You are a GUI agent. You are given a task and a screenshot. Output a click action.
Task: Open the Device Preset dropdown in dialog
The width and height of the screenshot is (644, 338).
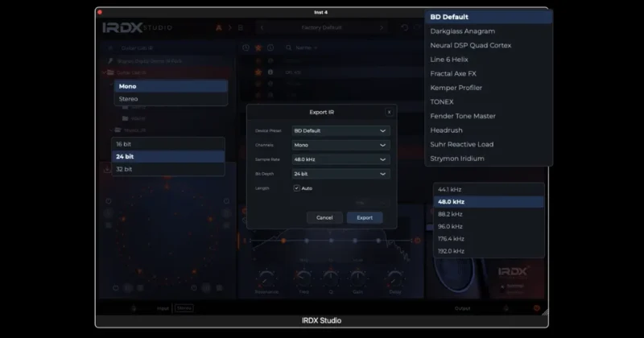tap(341, 130)
